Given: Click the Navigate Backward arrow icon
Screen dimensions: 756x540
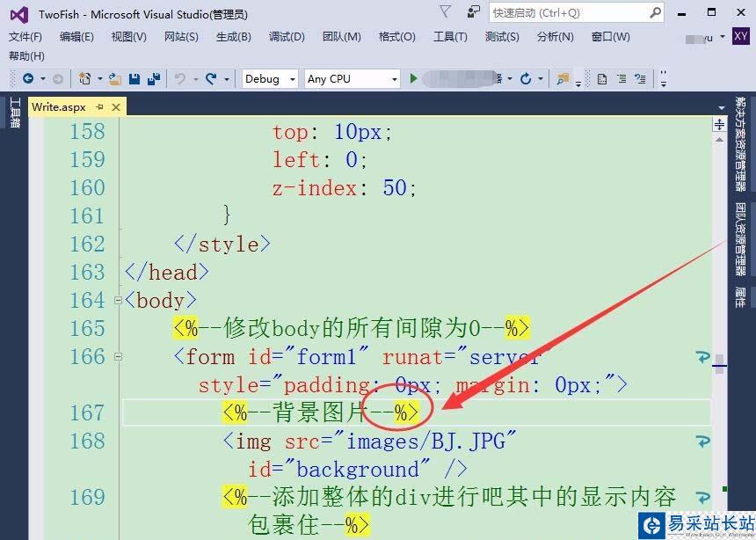Looking at the screenshot, I should 28,78.
